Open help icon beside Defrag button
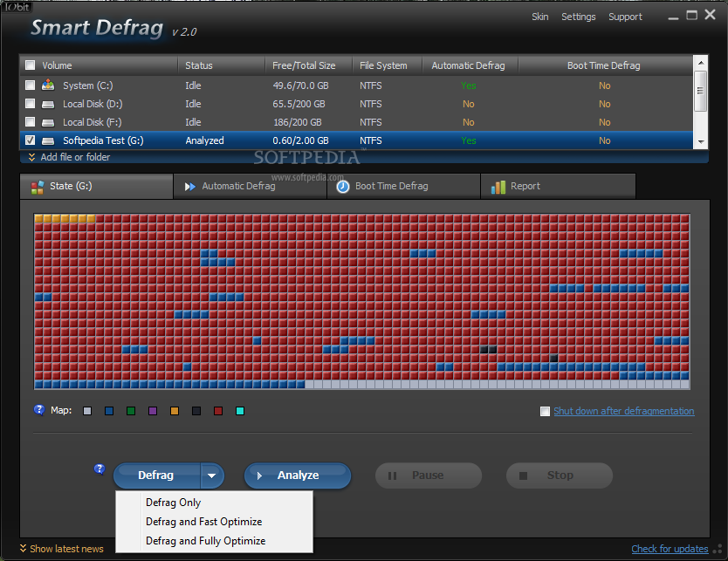Screen dimensions: 728x561 click(100, 469)
